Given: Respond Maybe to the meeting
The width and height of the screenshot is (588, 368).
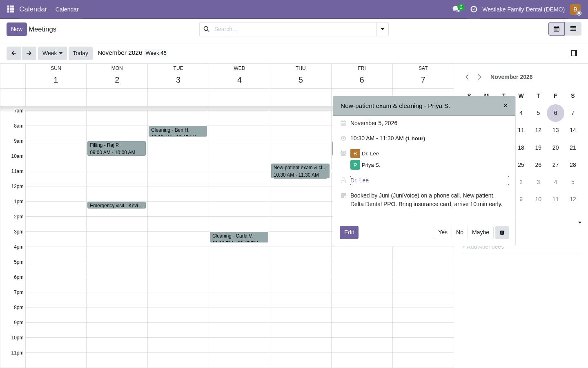Looking at the screenshot, I should 481,232.
